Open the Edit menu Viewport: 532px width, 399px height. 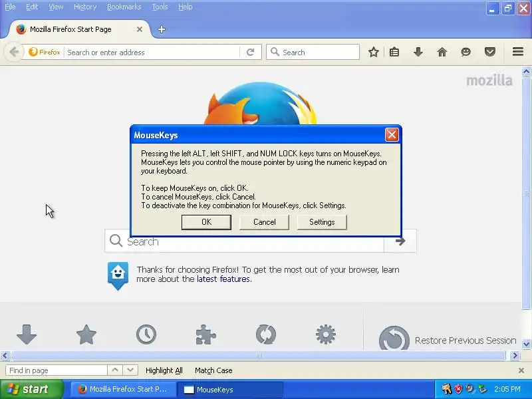32,7
